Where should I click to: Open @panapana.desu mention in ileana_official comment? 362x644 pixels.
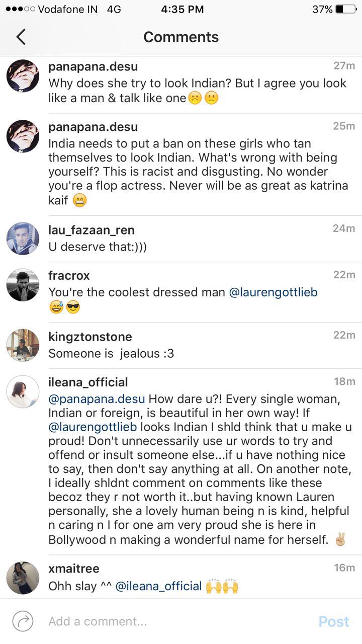(x=97, y=399)
